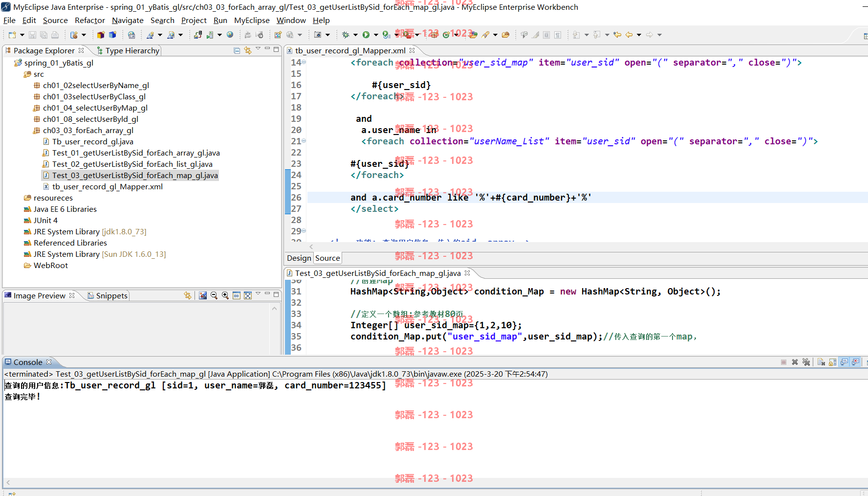Switch to the Design tab of XML editor
Screen dimensions: 868x496
tap(299, 258)
